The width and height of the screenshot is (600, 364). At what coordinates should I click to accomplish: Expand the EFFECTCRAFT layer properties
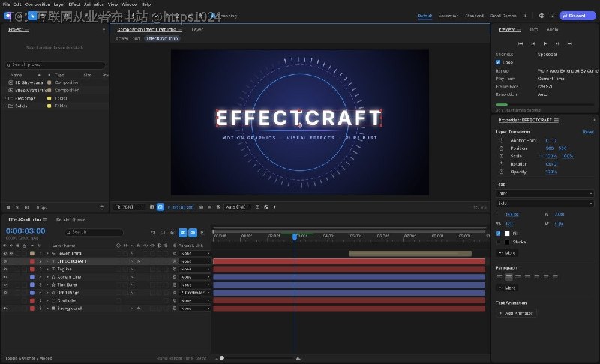click(48, 261)
